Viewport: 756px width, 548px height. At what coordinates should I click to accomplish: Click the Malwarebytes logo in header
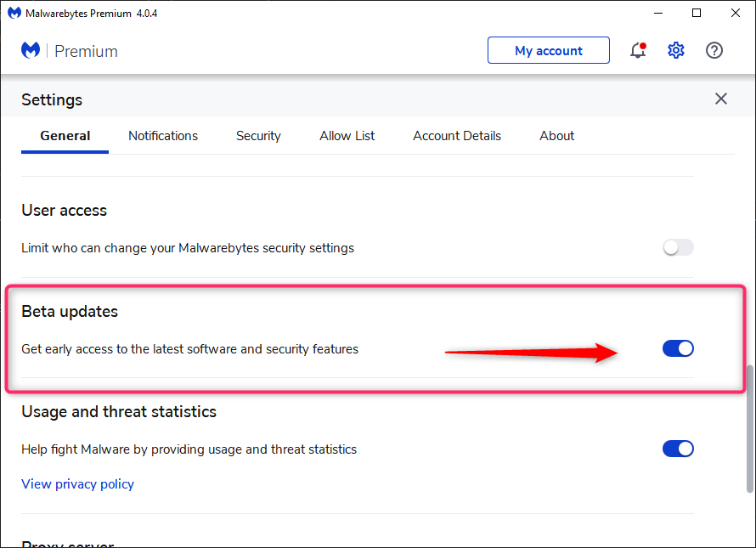(x=31, y=50)
